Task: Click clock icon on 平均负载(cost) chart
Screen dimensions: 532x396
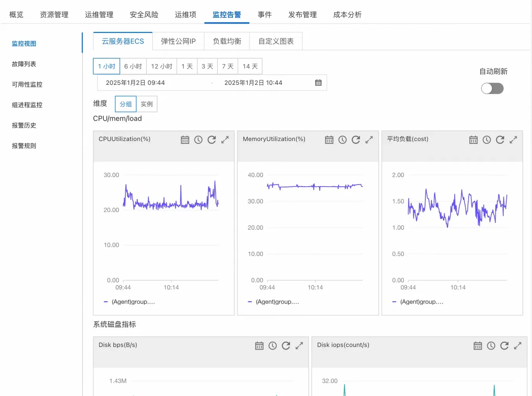Action: pyautogui.click(x=487, y=140)
